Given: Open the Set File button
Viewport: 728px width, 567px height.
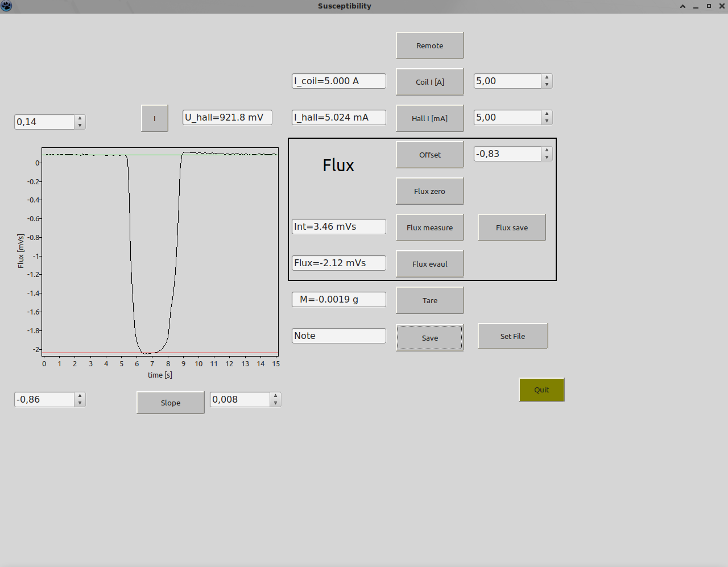Looking at the screenshot, I should tap(513, 336).
